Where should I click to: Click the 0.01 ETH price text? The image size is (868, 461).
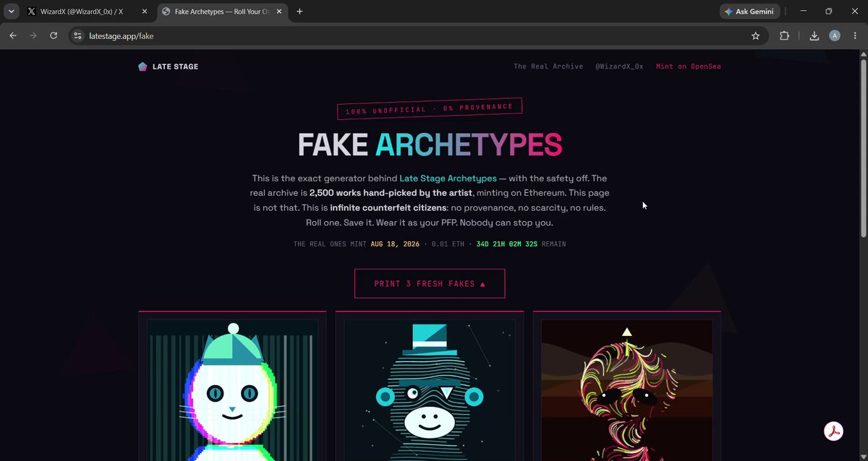click(x=448, y=244)
